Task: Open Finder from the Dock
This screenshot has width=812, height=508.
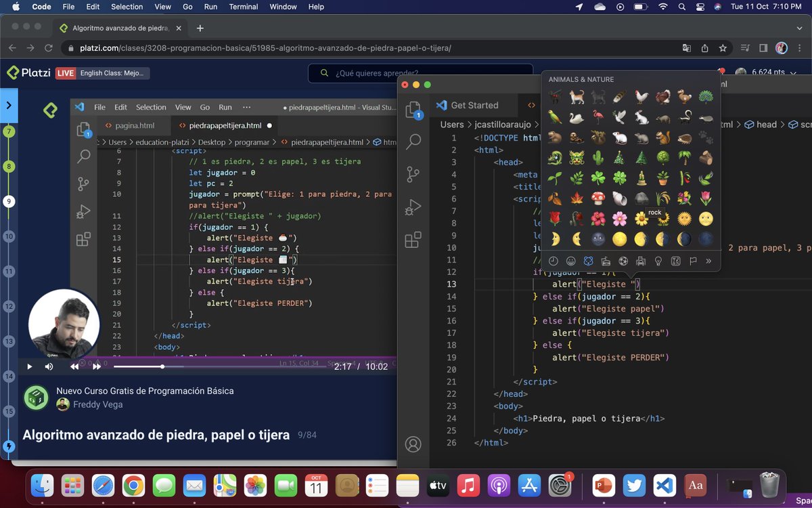Action: point(43,485)
